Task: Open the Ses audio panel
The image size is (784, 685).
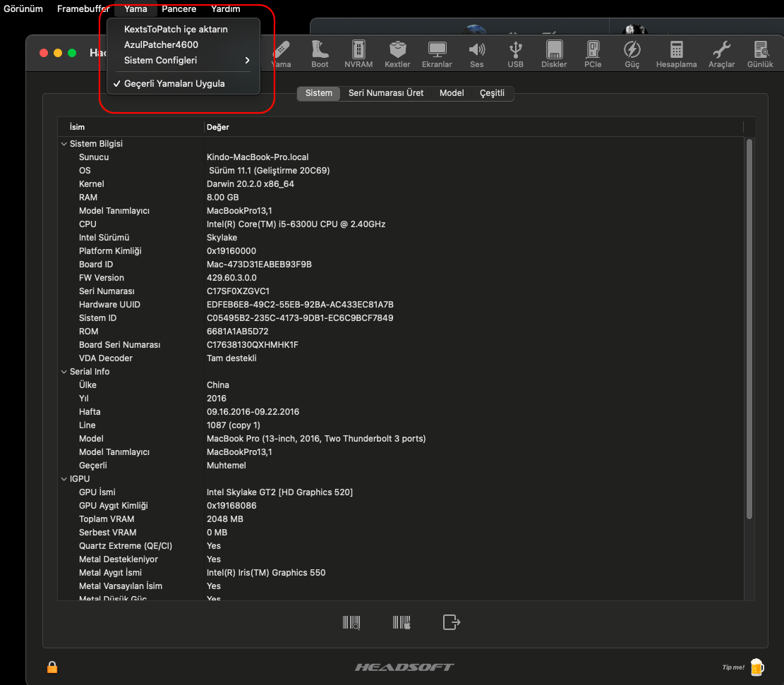Action: 477,54
